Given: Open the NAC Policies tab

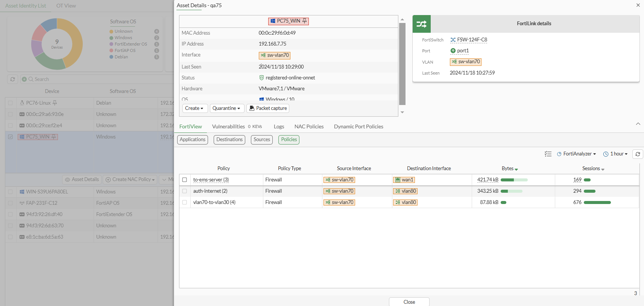Looking at the screenshot, I should (x=309, y=127).
